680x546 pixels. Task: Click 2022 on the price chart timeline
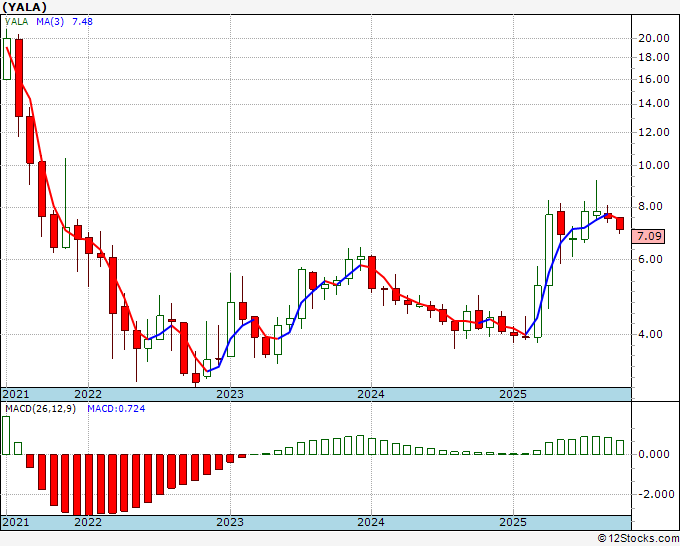point(88,394)
